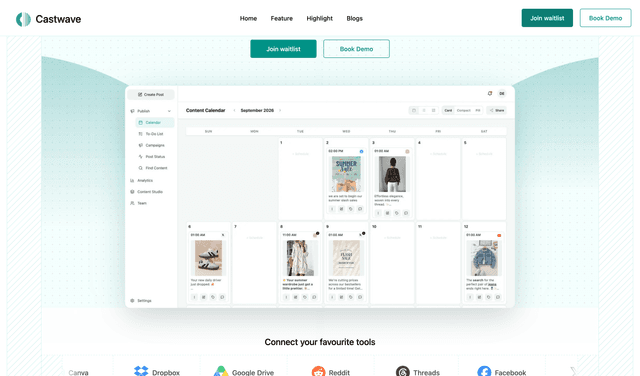The width and height of the screenshot is (640, 376).
Task: Click the Content Calendar heading
Action: 205,110
